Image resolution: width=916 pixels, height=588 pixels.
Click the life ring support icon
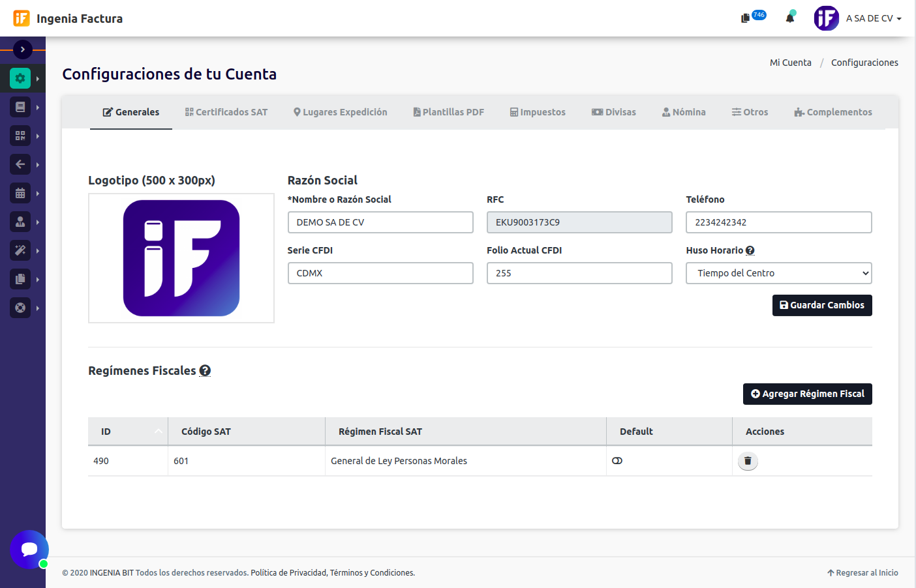point(20,308)
